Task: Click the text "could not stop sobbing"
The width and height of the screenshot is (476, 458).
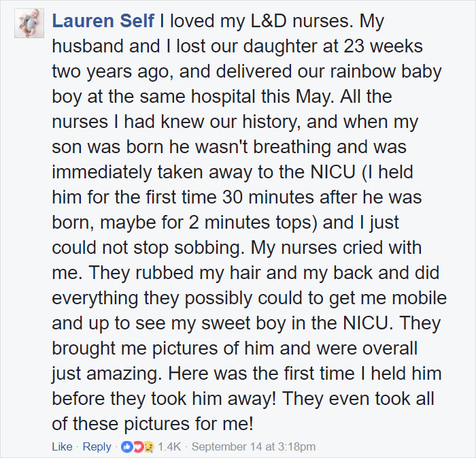Action: (148, 248)
